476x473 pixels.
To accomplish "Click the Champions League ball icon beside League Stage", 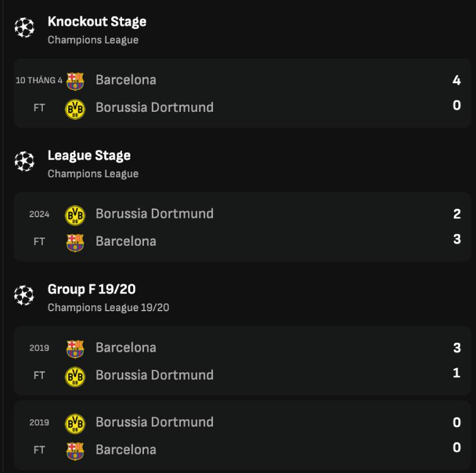I will (x=24, y=161).
